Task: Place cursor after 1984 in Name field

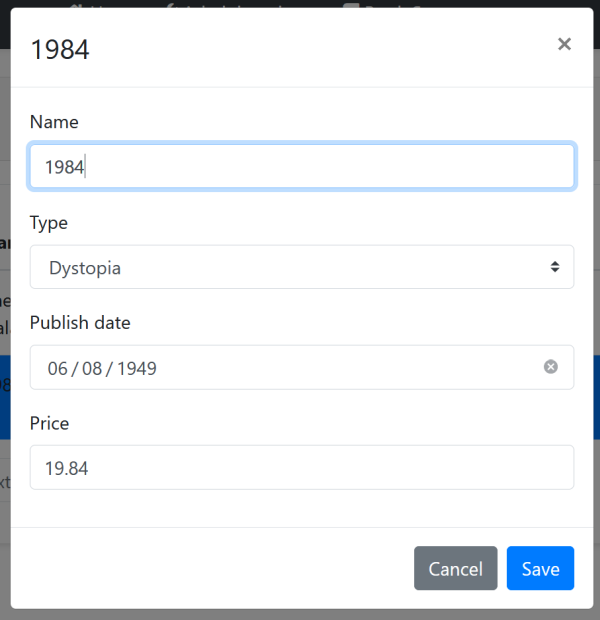Action: point(87,167)
